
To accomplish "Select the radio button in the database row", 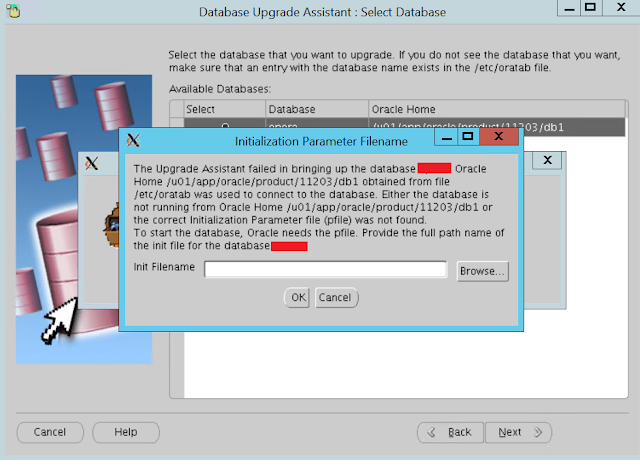I will tap(225, 125).
